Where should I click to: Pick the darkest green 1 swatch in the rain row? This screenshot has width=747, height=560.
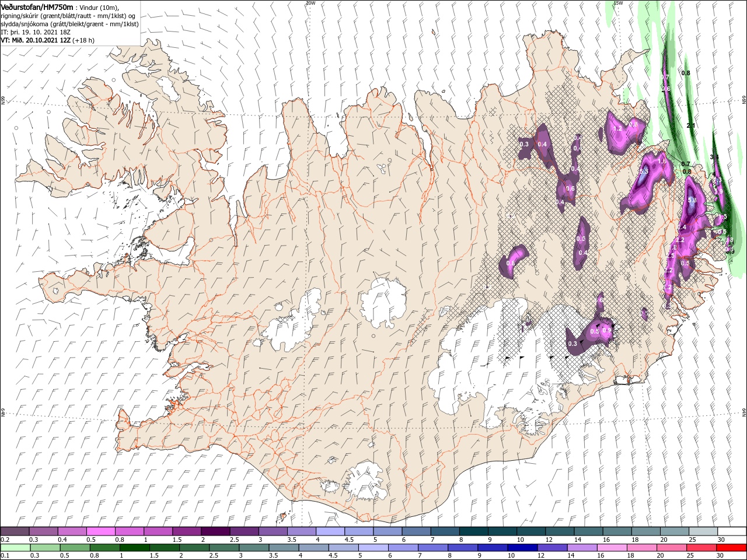[x=135, y=548]
